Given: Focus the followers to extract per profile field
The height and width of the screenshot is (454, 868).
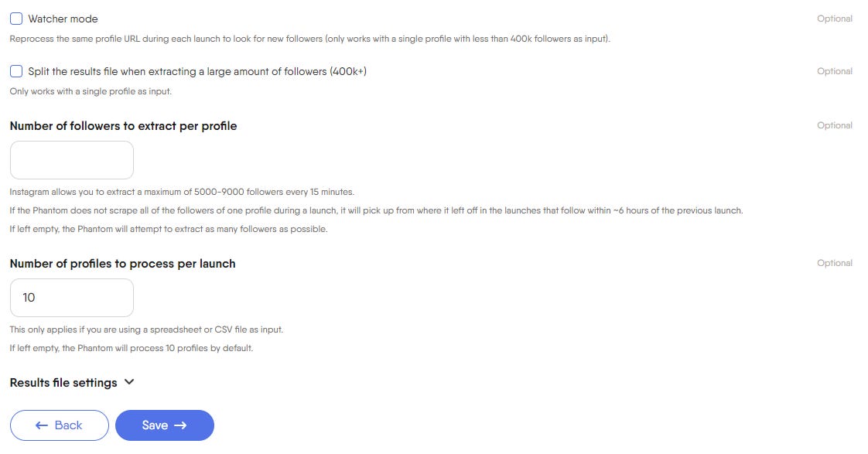Looking at the screenshot, I should tap(72, 160).
